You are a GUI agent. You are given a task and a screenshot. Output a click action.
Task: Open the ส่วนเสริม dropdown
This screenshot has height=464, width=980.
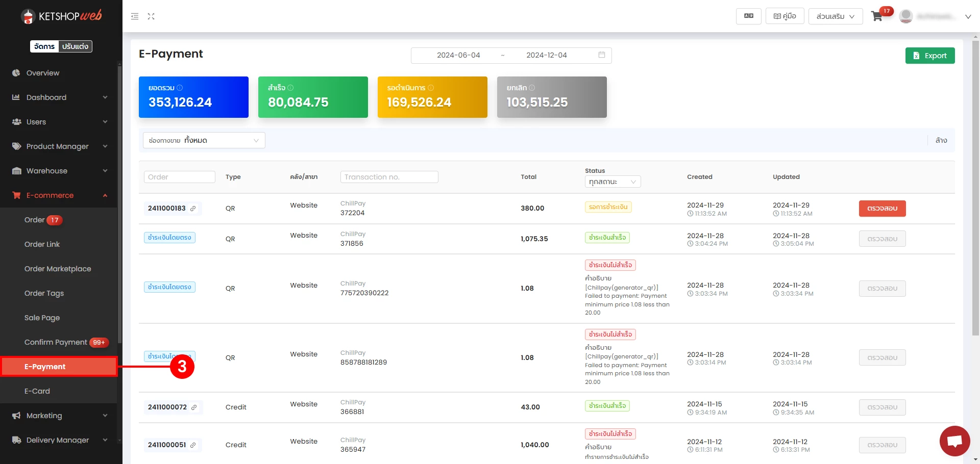(836, 16)
